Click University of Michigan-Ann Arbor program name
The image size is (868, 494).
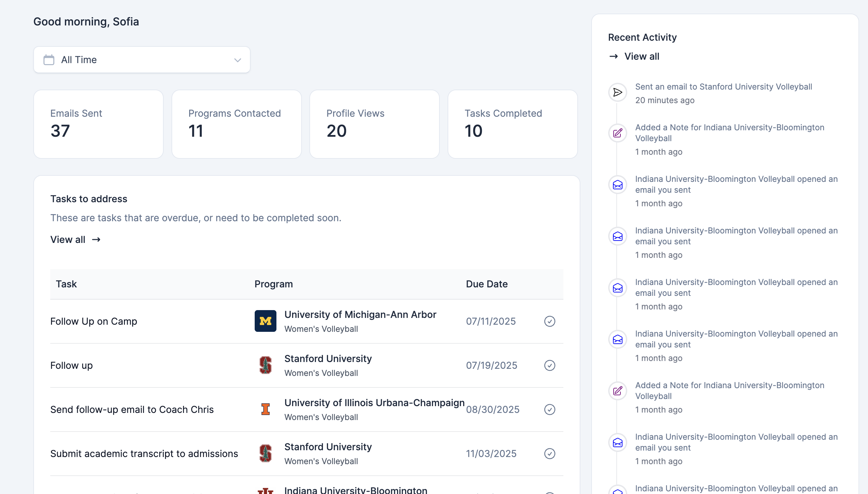pos(360,315)
